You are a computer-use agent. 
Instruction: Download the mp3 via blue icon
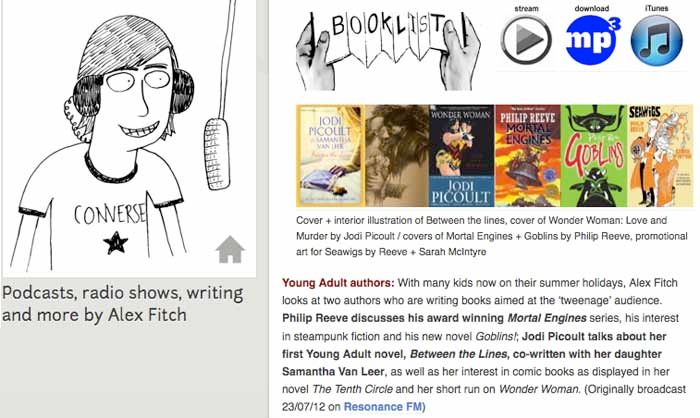point(592,40)
